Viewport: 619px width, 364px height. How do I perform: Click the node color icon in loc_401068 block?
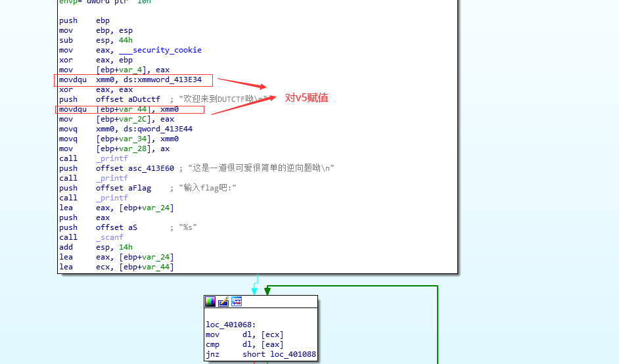click(x=210, y=302)
